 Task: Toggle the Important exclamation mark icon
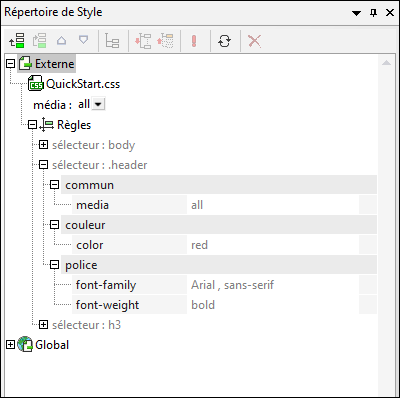[194, 41]
